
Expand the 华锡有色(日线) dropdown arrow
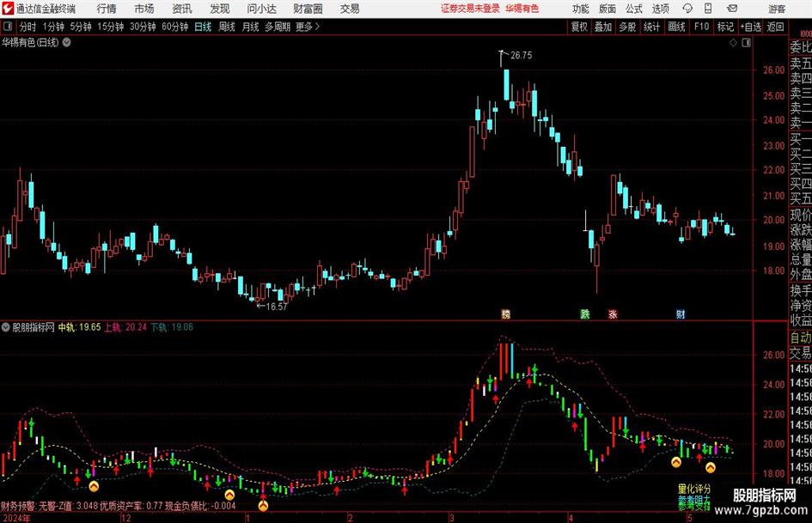67,42
